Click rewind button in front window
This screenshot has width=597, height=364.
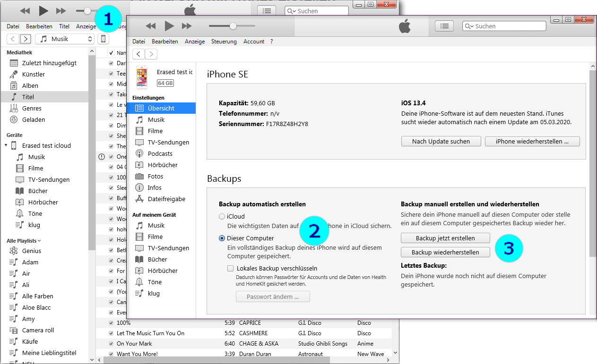click(x=151, y=26)
